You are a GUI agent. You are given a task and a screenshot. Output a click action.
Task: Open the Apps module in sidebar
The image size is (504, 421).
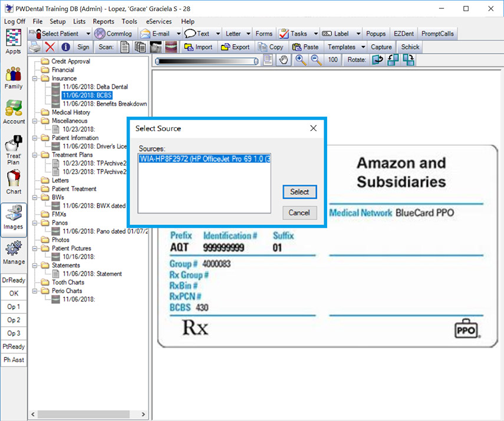pyautogui.click(x=14, y=41)
